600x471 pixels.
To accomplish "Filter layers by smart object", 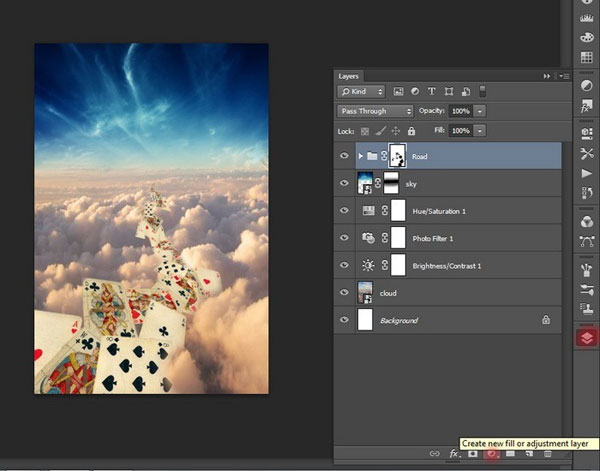I will tap(466, 91).
